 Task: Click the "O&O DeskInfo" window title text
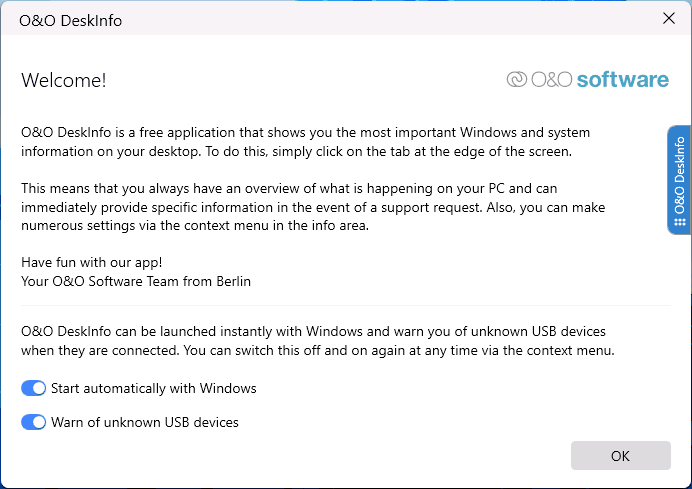pos(71,21)
